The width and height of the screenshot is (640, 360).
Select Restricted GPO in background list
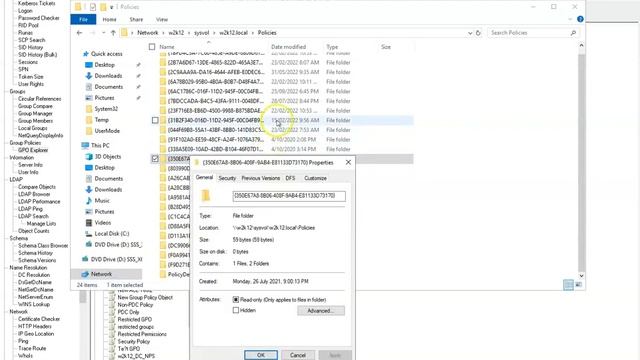point(134,320)
